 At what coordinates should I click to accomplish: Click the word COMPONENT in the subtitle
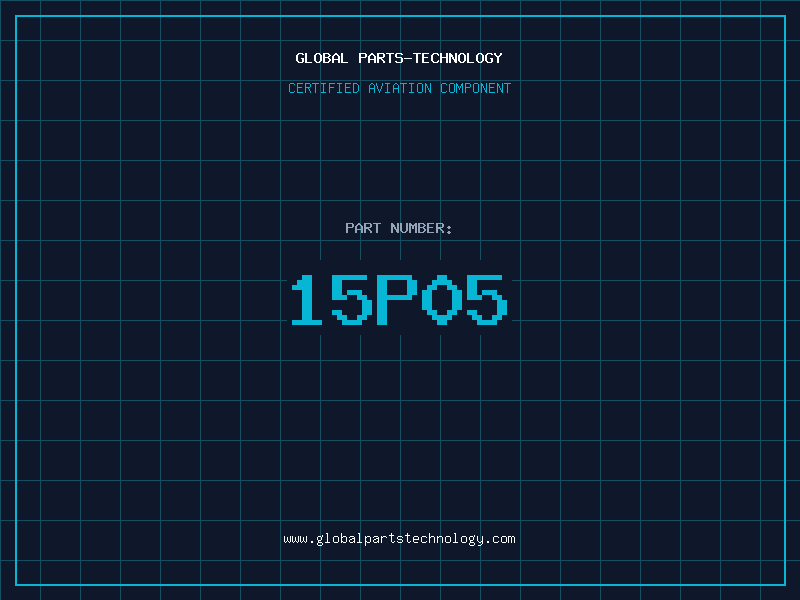(x=476, y=88)
